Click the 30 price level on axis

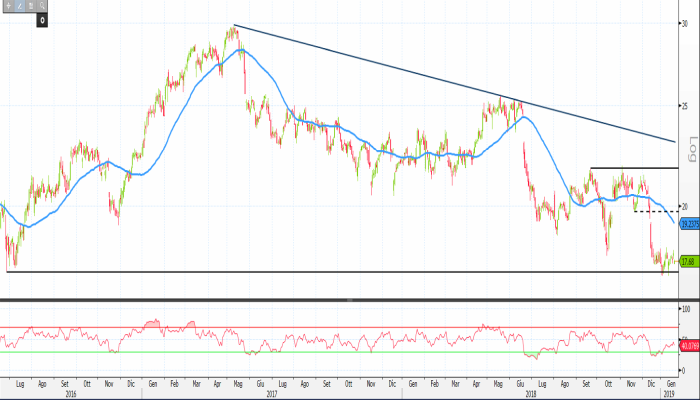point(686,23)
